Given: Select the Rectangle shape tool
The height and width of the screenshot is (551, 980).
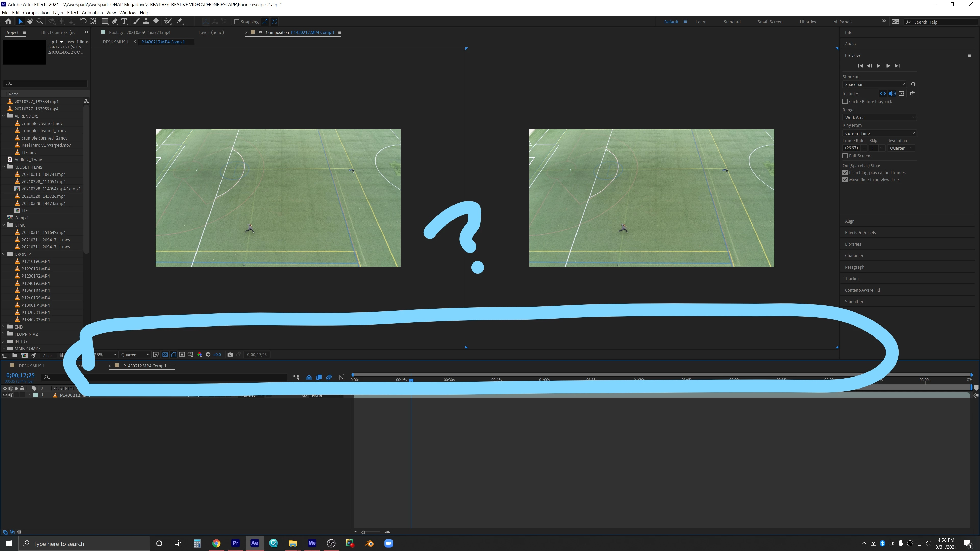Looking at the screenshot, I should [x=105, y=21].
